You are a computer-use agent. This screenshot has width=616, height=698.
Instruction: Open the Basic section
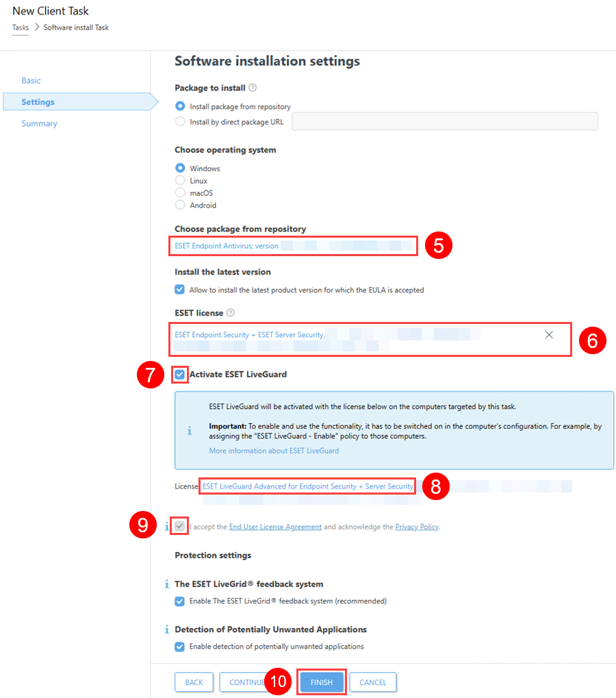click(x=31, y=81)
